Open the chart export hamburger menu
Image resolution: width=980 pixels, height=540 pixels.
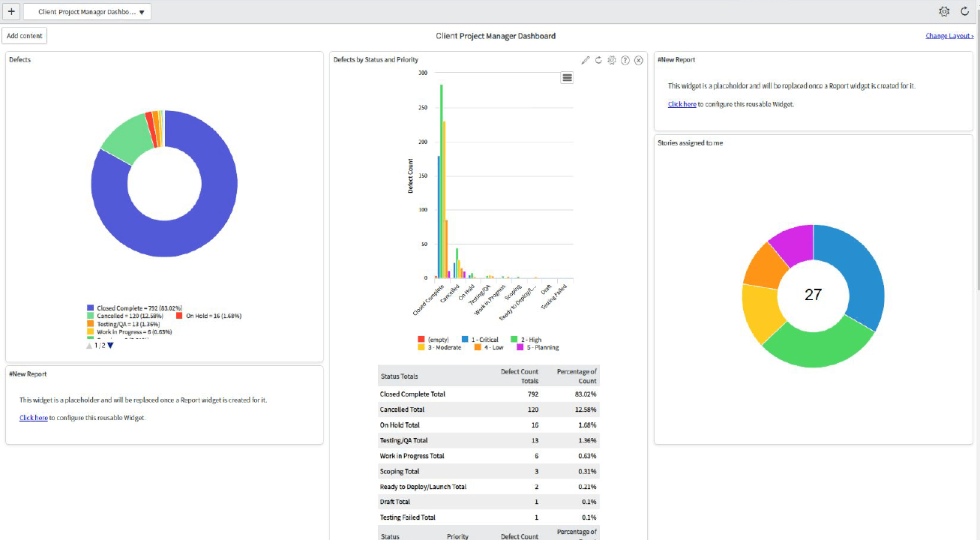click(567, 77)
